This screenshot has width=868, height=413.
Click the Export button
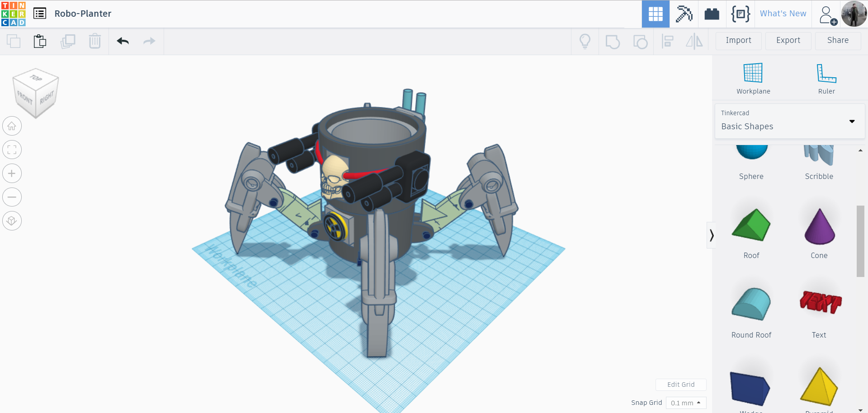click(x=788, y=41)
